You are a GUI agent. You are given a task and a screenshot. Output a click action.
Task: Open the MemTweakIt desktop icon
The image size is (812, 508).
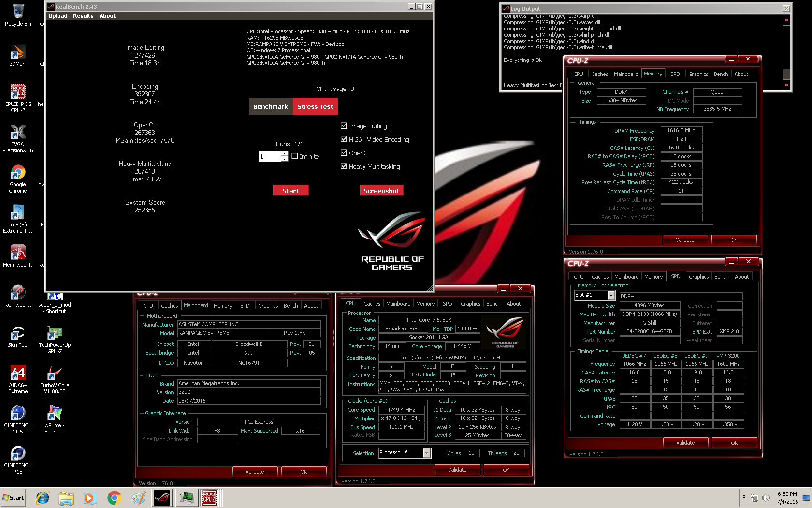(x=18, y=256)
